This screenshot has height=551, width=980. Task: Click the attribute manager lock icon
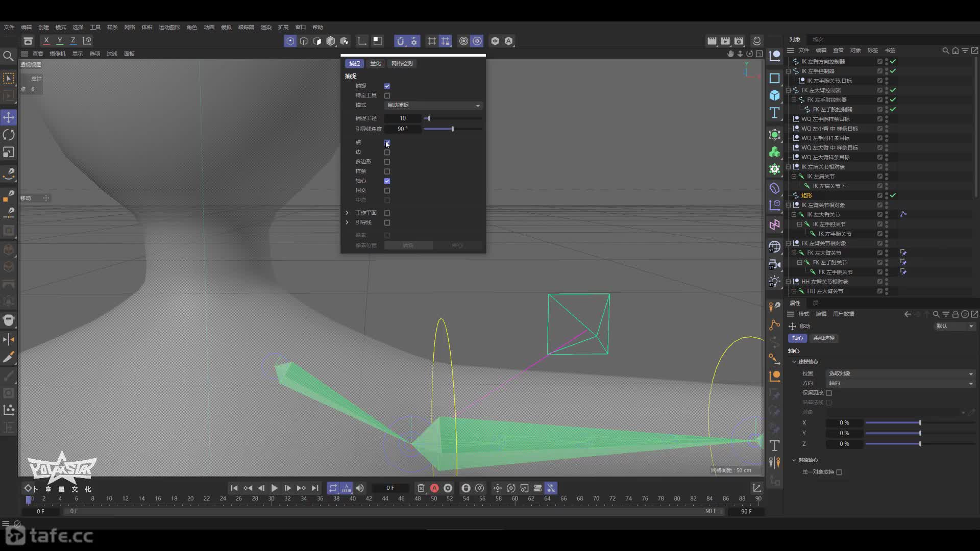coord(955,314)
